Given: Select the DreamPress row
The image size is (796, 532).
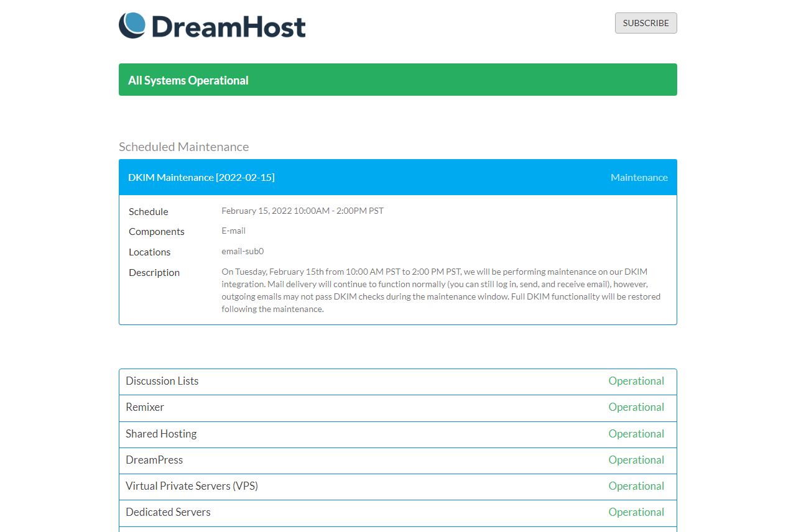Looking at the screenshot, I should click(398, 461).
